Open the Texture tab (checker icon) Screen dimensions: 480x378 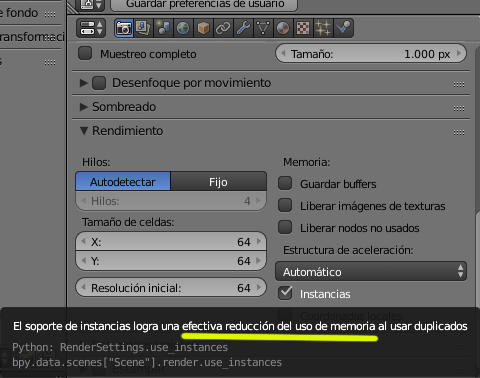point(303,28)
